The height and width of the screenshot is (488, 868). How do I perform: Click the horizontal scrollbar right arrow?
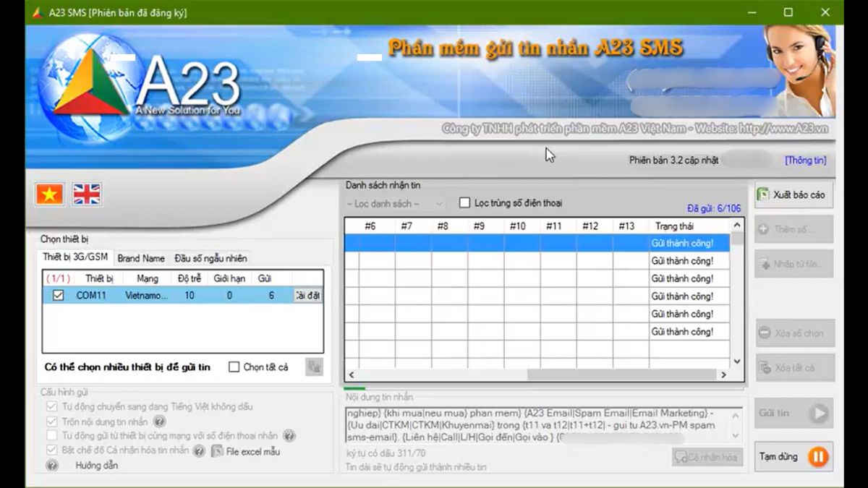tap(723, 374)
